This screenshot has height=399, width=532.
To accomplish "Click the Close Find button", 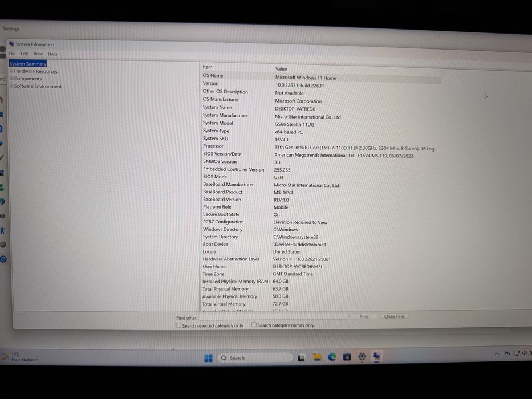I will [394, 316].
